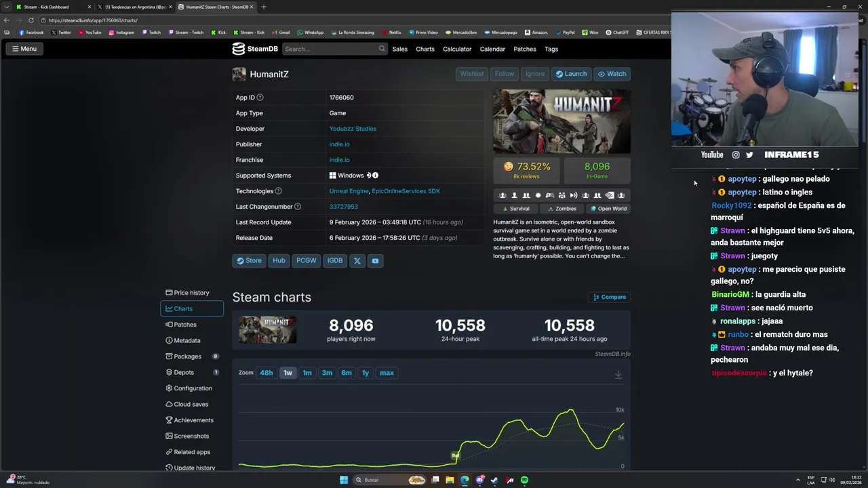The image size is (868, 488).
Task: Open the Achievements sidebar tab
Action: click(192, 420)
